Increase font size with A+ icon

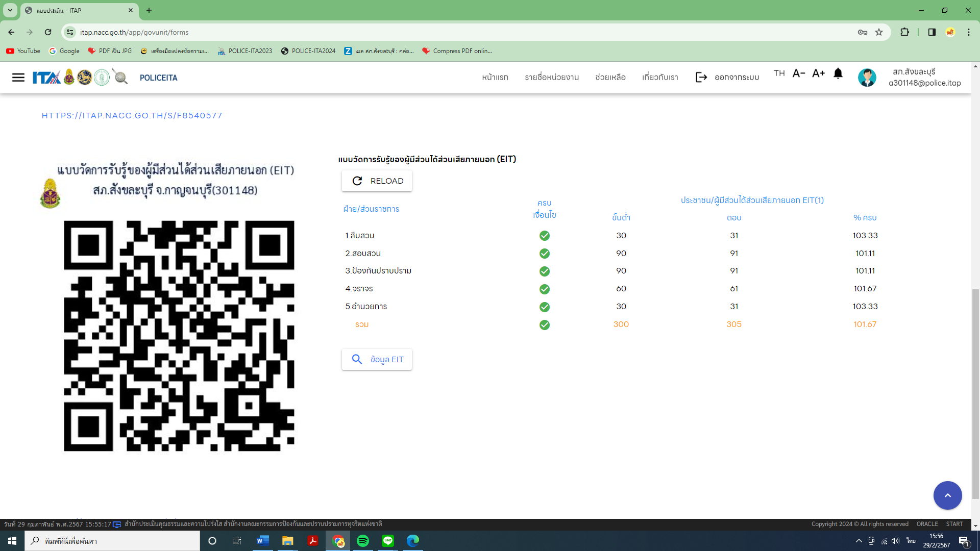point(818,73)
